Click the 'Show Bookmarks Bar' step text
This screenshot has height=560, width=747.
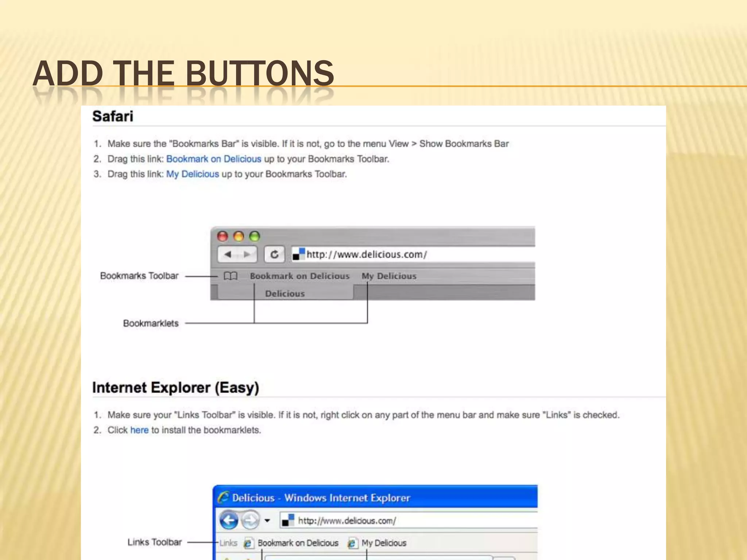pos(464,144)
